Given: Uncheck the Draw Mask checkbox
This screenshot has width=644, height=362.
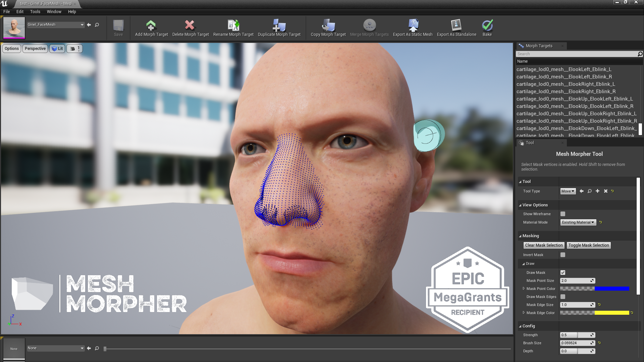Looking at the screenshot, I should [x=563, y=273].
